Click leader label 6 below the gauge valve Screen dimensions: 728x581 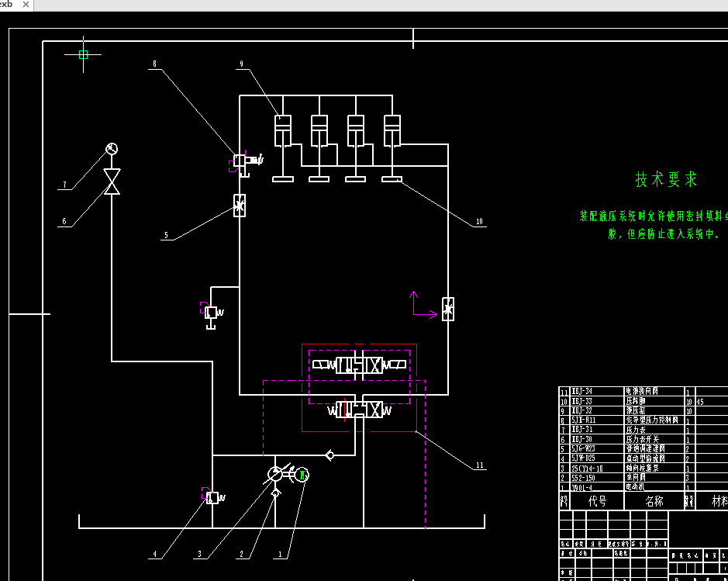coord(64,222)
